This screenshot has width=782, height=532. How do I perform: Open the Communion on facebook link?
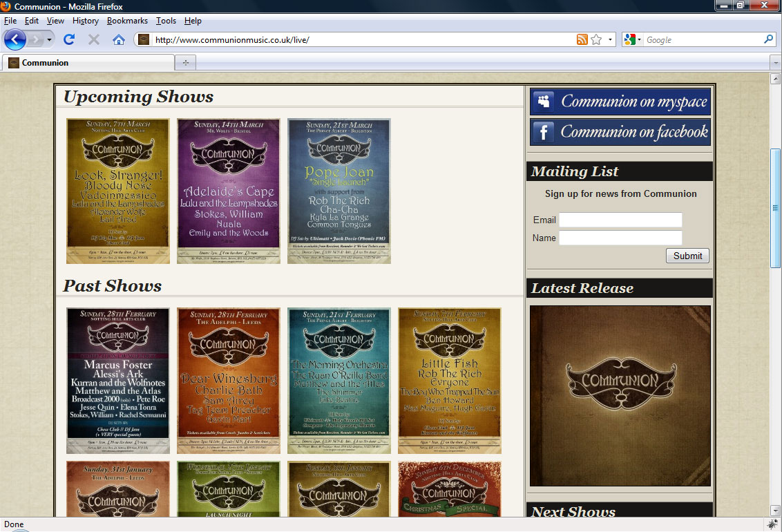[620, 132]
